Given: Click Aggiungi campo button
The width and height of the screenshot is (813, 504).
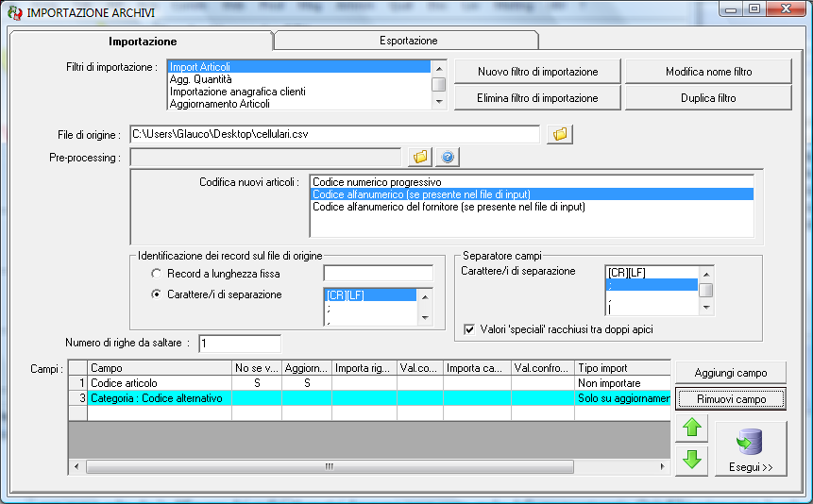Looking at the screenshot, I should [731, 373].
